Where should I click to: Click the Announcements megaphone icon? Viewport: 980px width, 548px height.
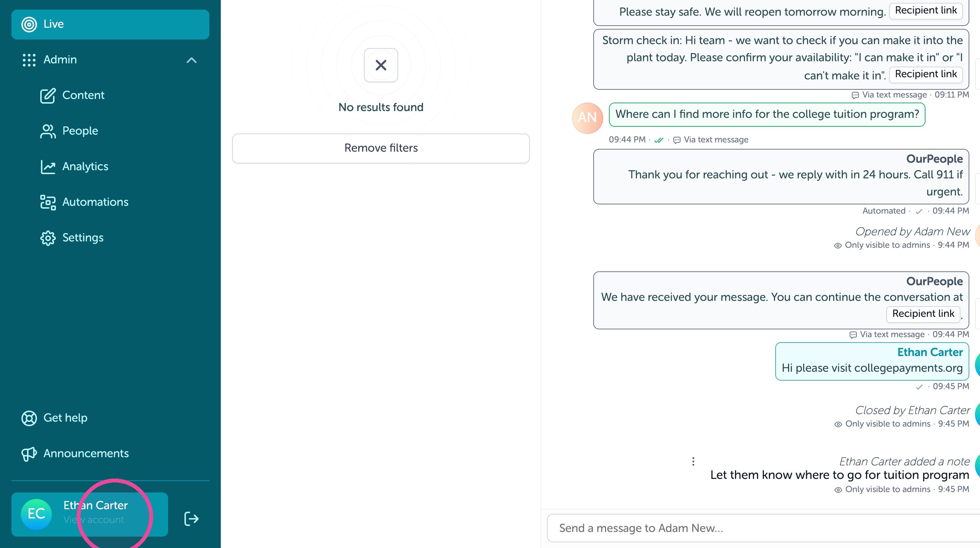pyautogui.click(x=29, y=454)
